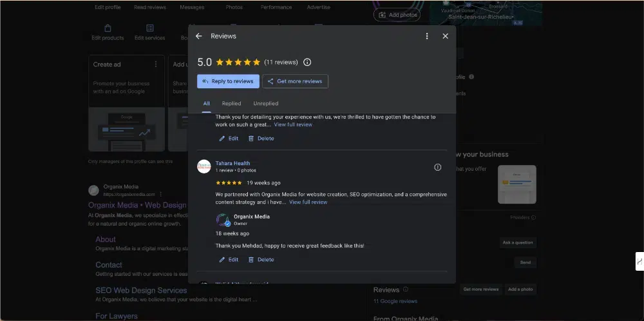Edit the reply to Mehdad

[229, 260]
